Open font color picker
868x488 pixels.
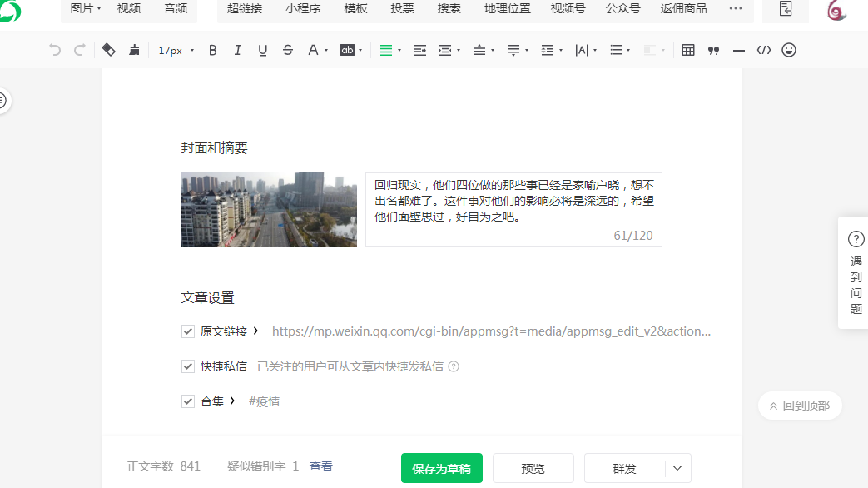(x=313, y=51)
